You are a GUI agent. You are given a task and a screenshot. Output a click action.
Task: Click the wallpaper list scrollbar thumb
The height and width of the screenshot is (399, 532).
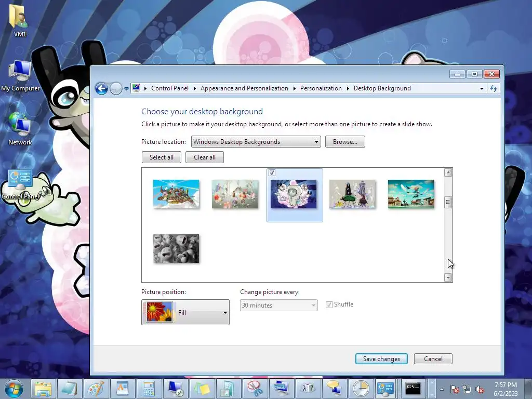coord(448,203)
